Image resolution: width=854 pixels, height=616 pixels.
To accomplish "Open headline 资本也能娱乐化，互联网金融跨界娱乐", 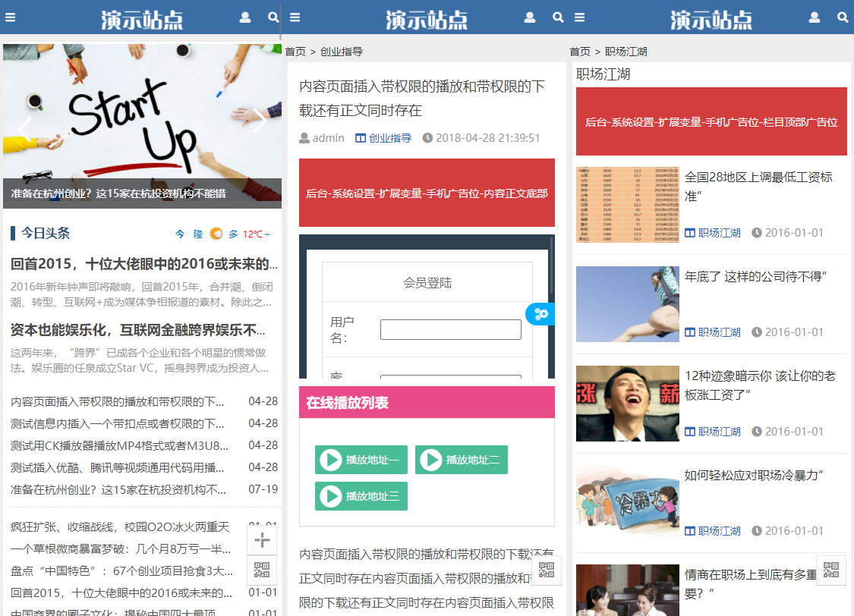I will pos(138,330).
